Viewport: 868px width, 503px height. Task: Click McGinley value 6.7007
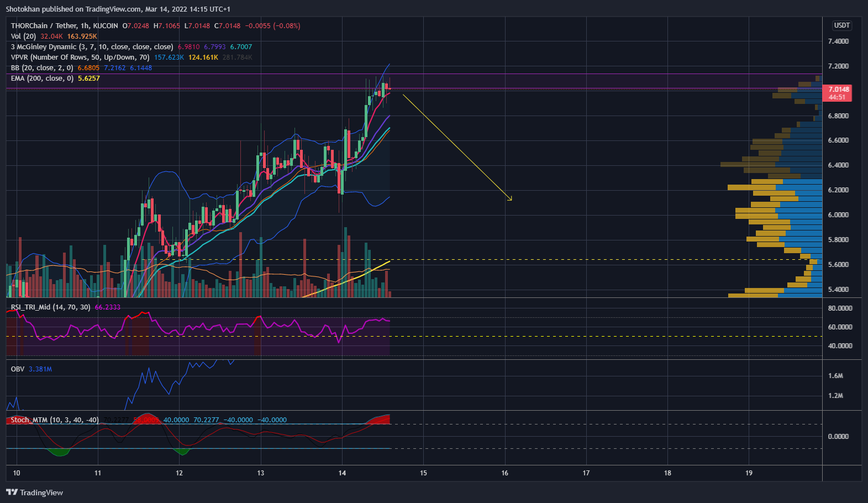click(241, 47)
